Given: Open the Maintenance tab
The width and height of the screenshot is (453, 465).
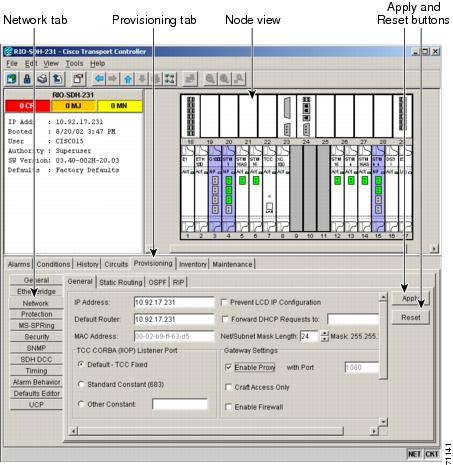Looking at the screenshot, I should pyautogui.click(x=232, y=264).
